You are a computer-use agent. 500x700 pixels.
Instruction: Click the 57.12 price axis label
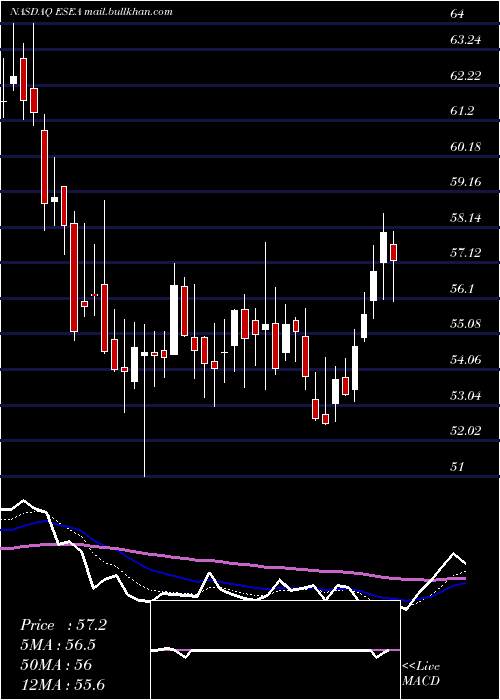tap(465, 253)
